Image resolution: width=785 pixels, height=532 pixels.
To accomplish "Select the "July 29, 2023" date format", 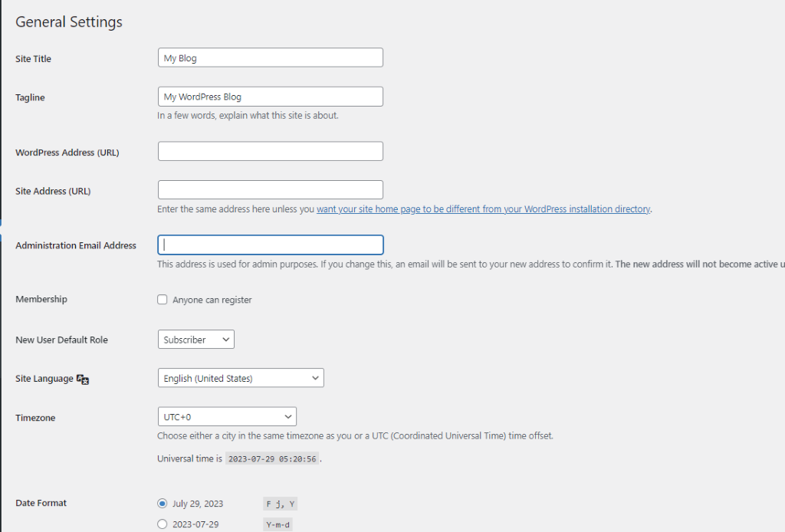I will coord(162,503).
